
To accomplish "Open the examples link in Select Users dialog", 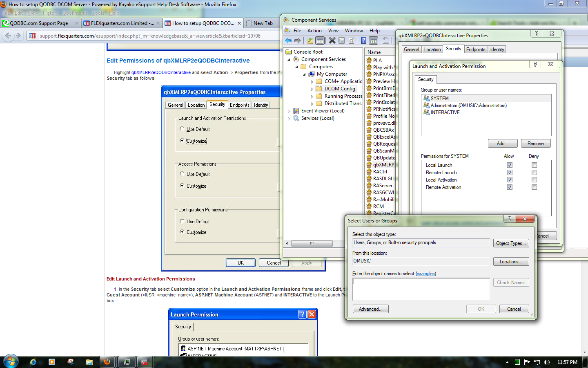I will [x=426, y=274].
